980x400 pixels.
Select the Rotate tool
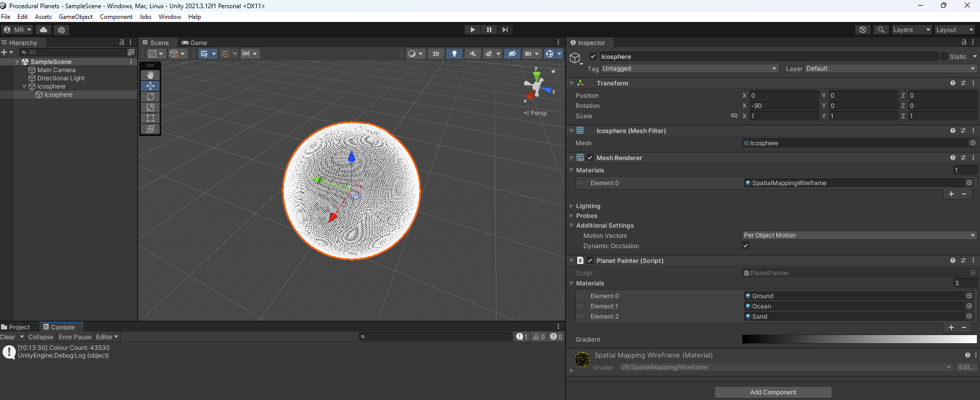150,97
